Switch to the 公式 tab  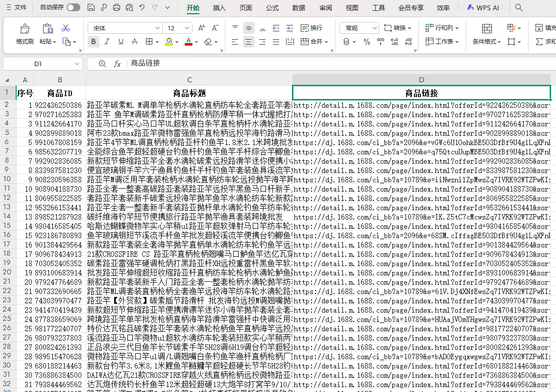(x=272, y=8)
